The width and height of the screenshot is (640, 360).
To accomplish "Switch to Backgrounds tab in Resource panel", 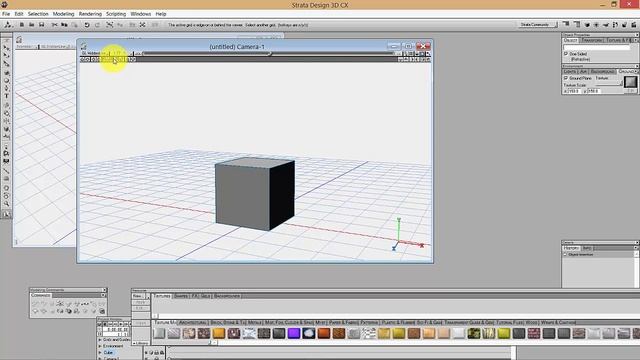I will click(x=227, y=296).
